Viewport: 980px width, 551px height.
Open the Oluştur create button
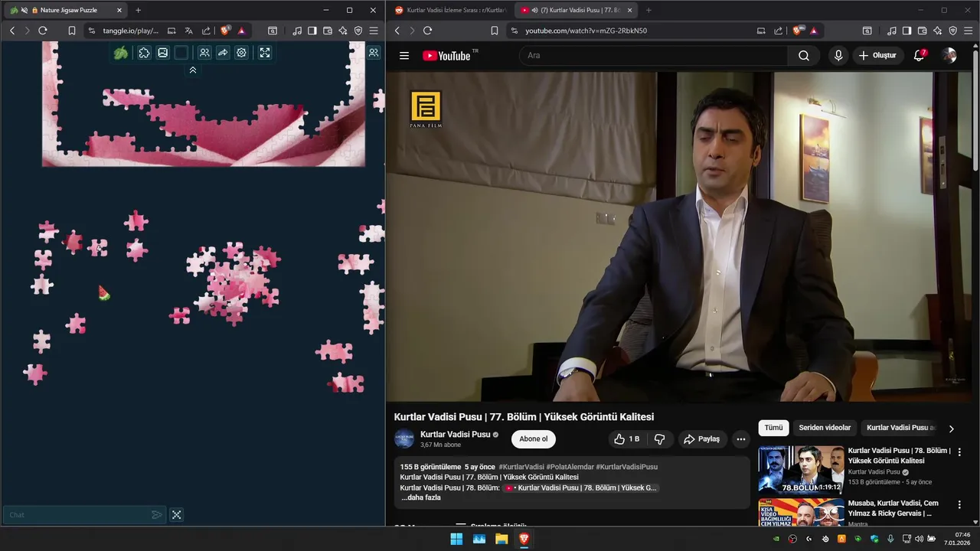click(877, 56)
